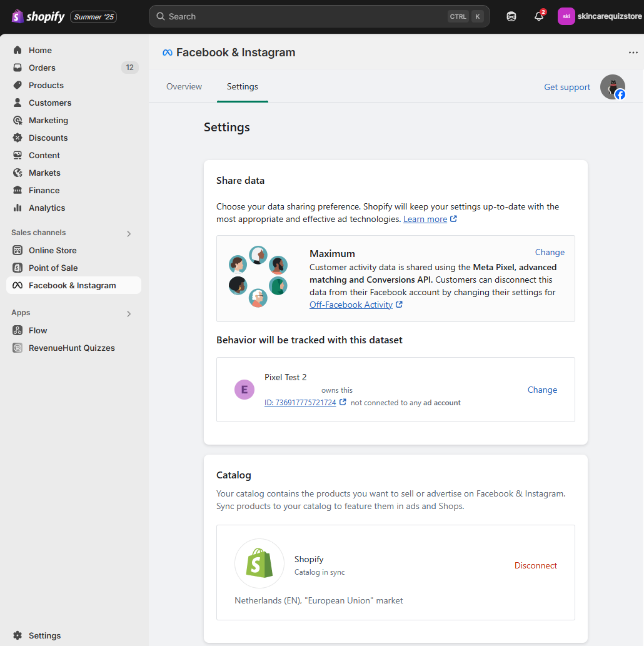
Task: Click the Home icon in the sidebar
Action: (18, 50)
